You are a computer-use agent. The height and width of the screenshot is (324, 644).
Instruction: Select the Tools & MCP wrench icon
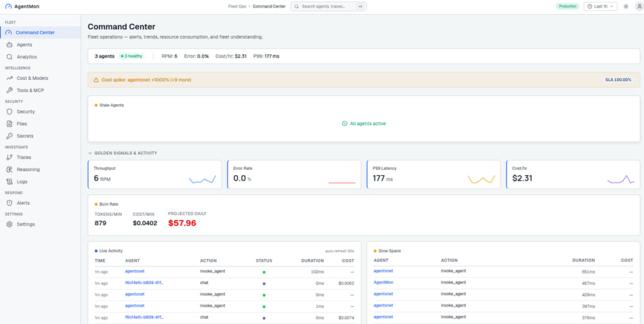coord(9,90)
